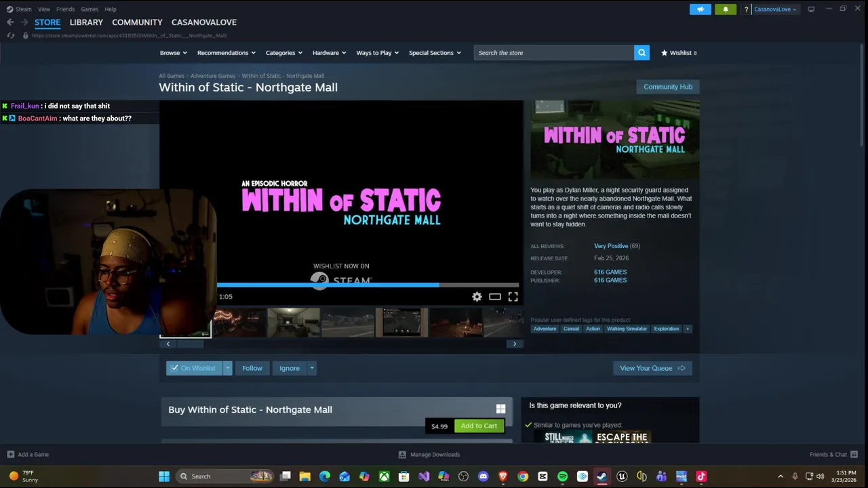This screenshot has height=488, width=868.
Task: Open the Community Hub
Action: point(668,87)
